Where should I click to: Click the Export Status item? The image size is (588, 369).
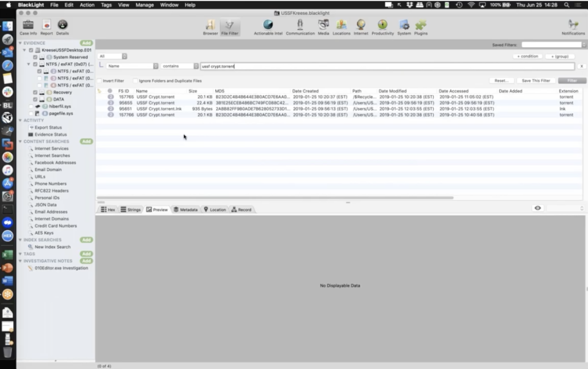coord(48,127)
